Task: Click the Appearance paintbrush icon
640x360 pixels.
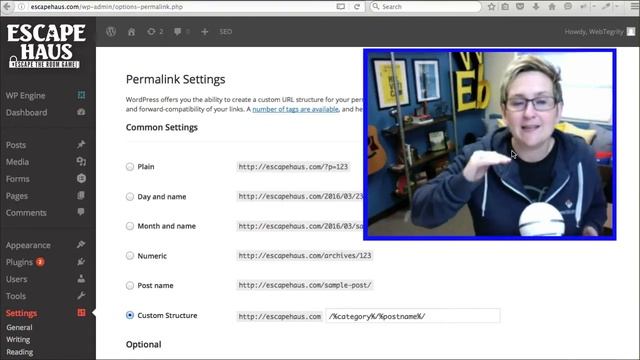Action: coord(81,244)
